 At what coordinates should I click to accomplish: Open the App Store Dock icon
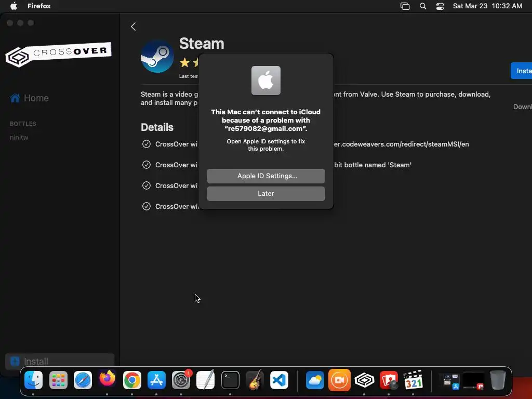(156, 380)
